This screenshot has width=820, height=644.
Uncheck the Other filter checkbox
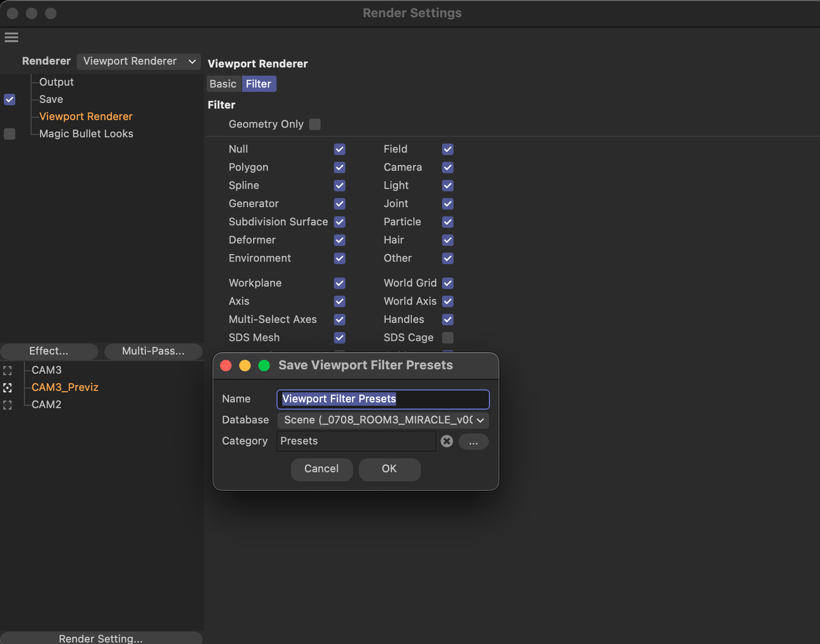pyautogui.click(x=448, y=258)
